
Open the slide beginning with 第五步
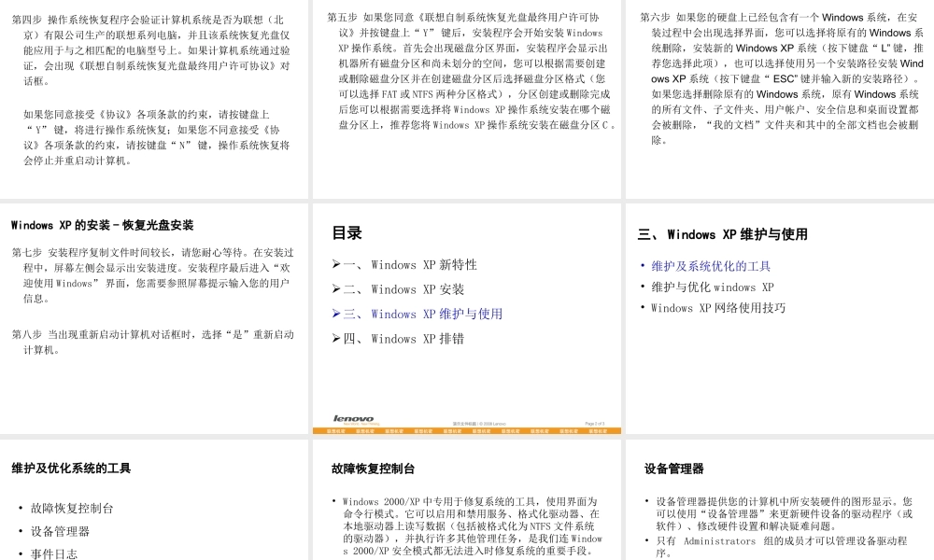[x=467, y=99]
